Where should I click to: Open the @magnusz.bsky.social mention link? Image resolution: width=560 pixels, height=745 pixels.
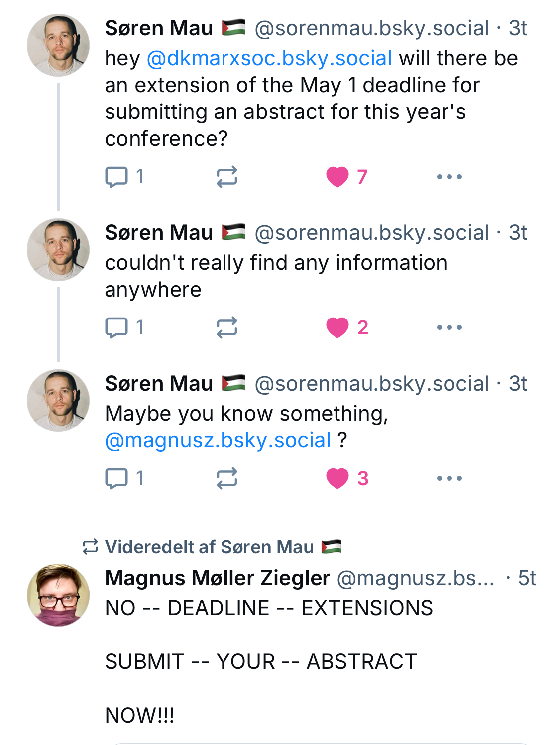click(x=218, y=440)
